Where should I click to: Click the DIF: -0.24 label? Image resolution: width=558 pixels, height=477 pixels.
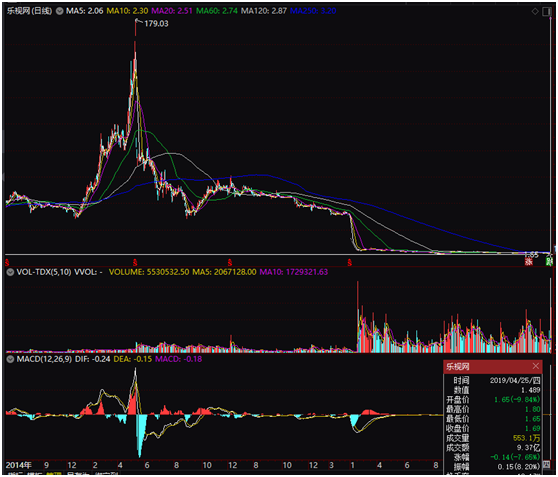(x=93, y=359)
